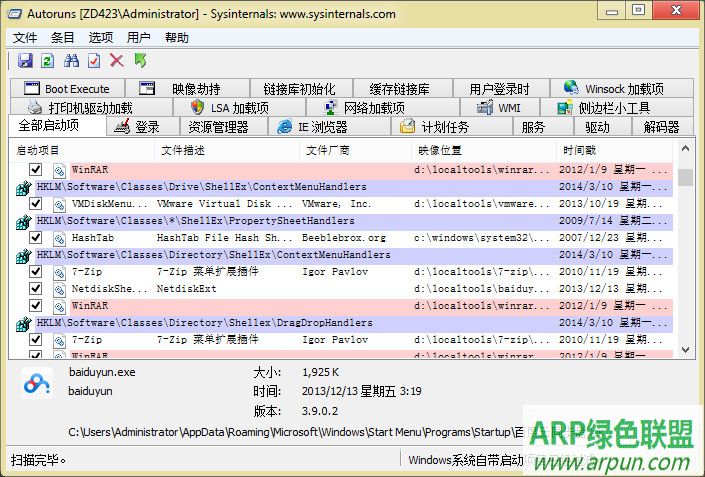Sort by the 文件厂商 column header
705x477 pixels.
[355, 150]
